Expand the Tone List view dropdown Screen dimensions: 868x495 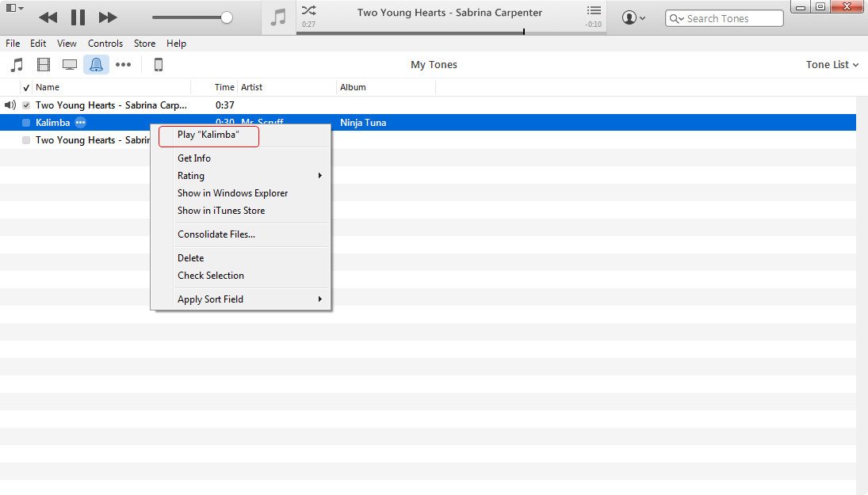pos(832,65)
